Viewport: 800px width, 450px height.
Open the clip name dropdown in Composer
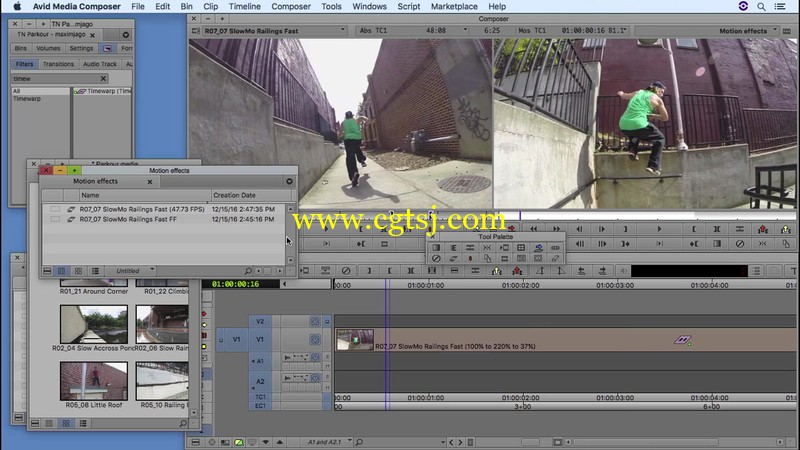pyautogui.click(x=343, y=31)
